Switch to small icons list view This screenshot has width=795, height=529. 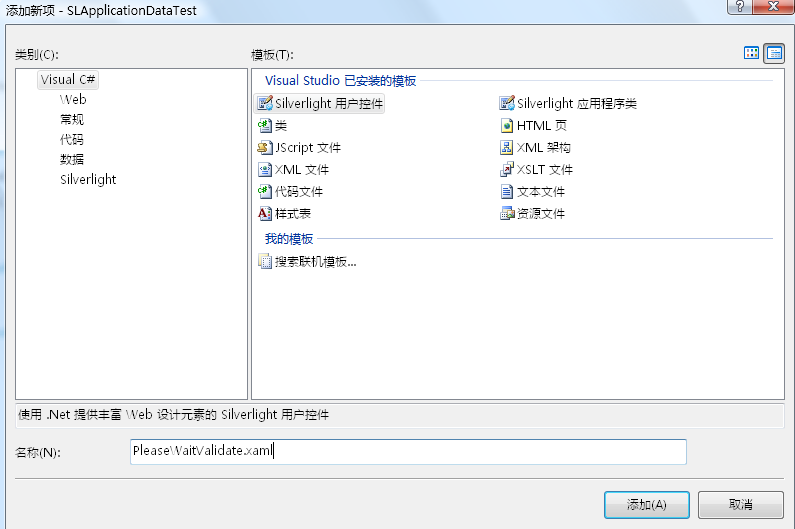774,53
